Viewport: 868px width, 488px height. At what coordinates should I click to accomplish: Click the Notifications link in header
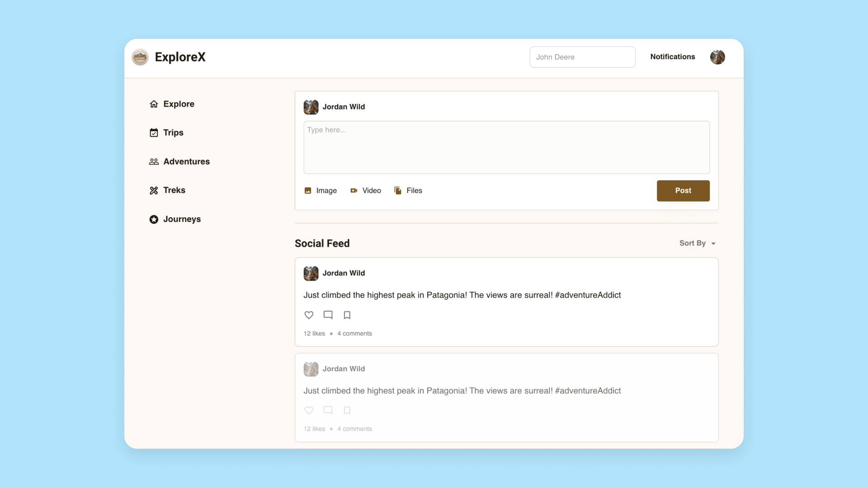[672, 56]
